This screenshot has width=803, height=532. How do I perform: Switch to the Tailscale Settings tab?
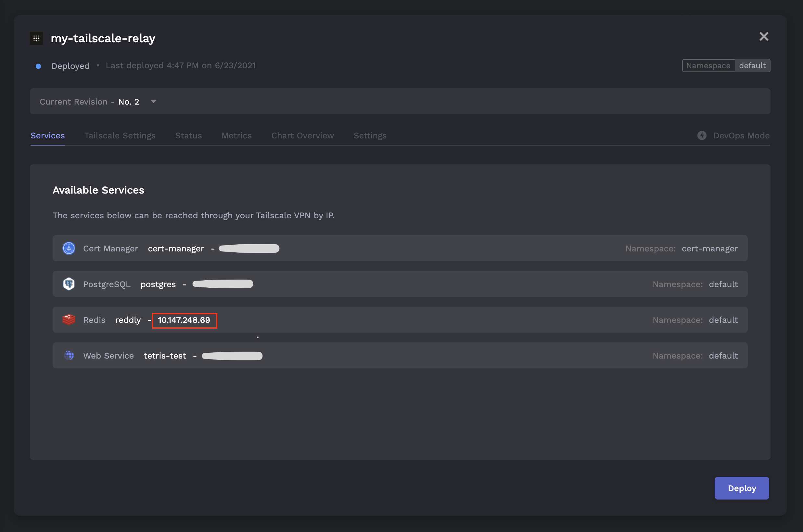(x=120, y=135)
